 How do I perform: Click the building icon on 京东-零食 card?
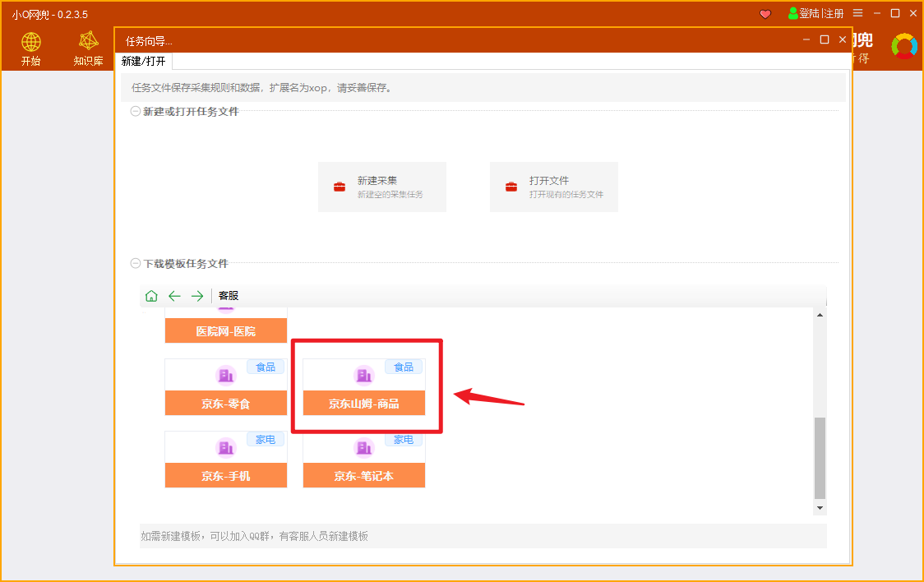coord(226,375)
